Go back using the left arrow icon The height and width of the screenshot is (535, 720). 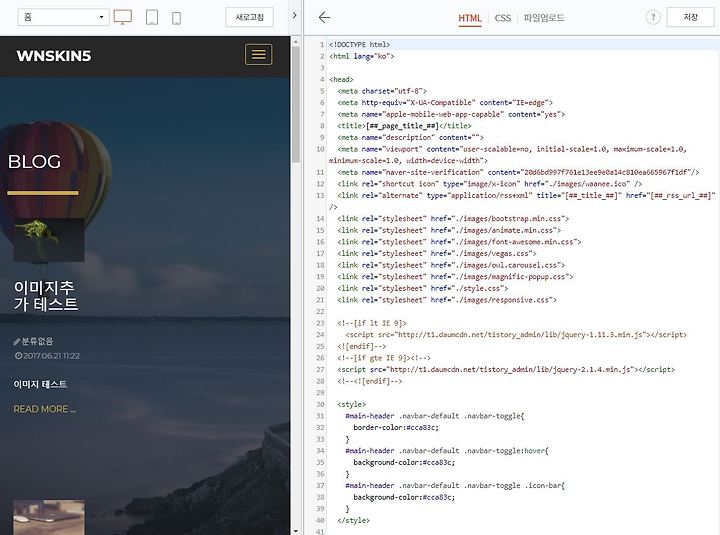(x=324, y=17)
